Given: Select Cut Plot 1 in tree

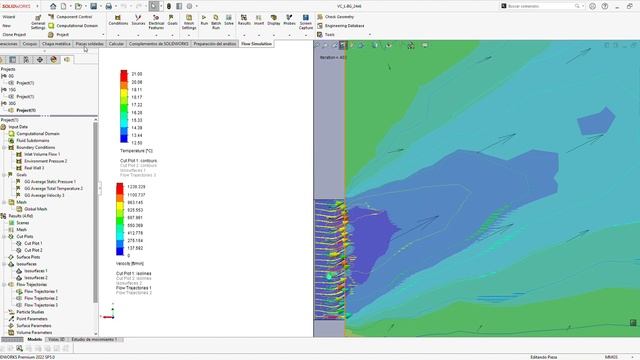Looking at the screenshot, I should click(x=33, y=243).
